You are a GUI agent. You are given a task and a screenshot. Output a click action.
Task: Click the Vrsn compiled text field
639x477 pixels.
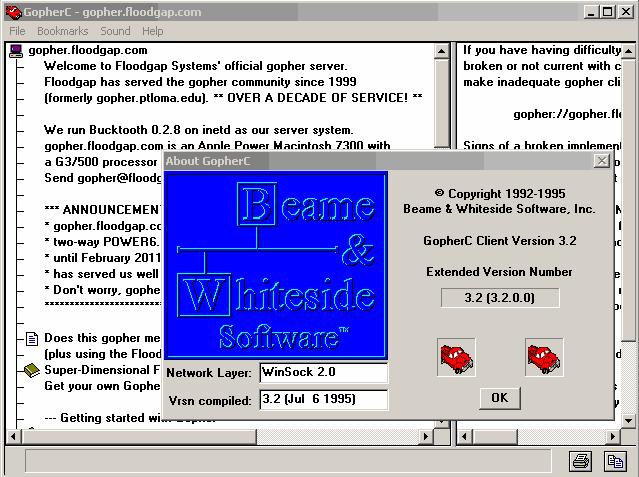322,400
